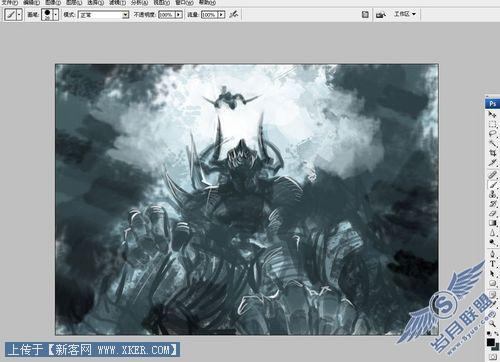This screenshot has height=362, width=500.
Task: Launch Bridge from options bar
Action: click(x=381, y=14)
